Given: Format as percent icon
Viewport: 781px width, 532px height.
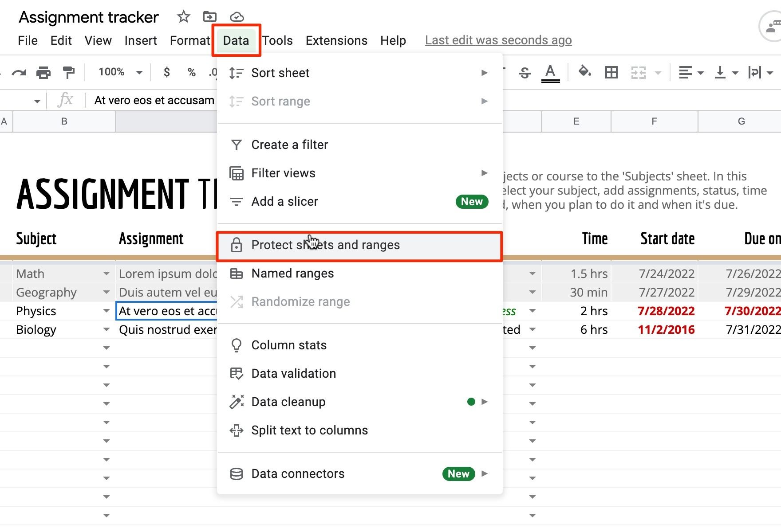Looking at the screenshot, I should click(192, 72).
